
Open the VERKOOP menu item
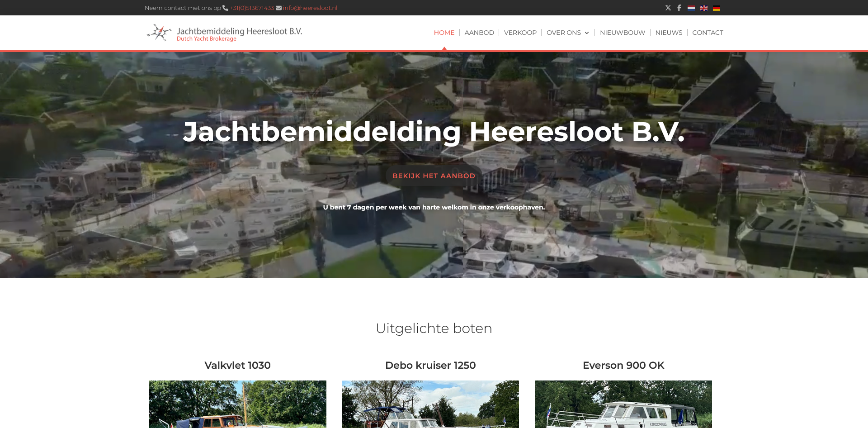click(x=520, y=33)
